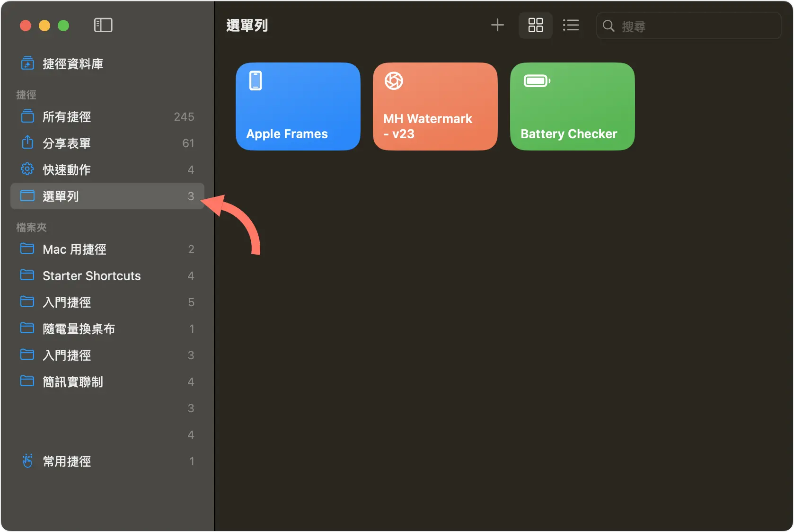Open 捷徑資料庫 gallery in sidebar
Image resolution: width=794 pixels, height=532 pixels.
tap(107, 63)
